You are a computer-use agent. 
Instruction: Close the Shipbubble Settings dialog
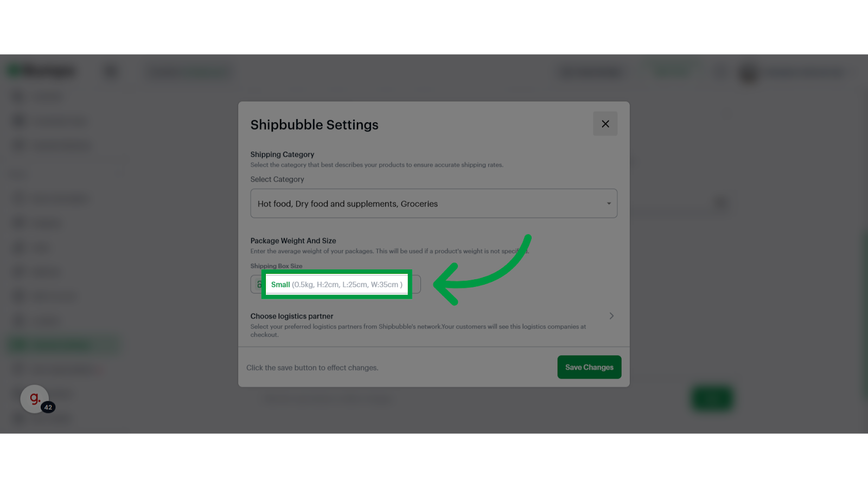coord(605,124)
